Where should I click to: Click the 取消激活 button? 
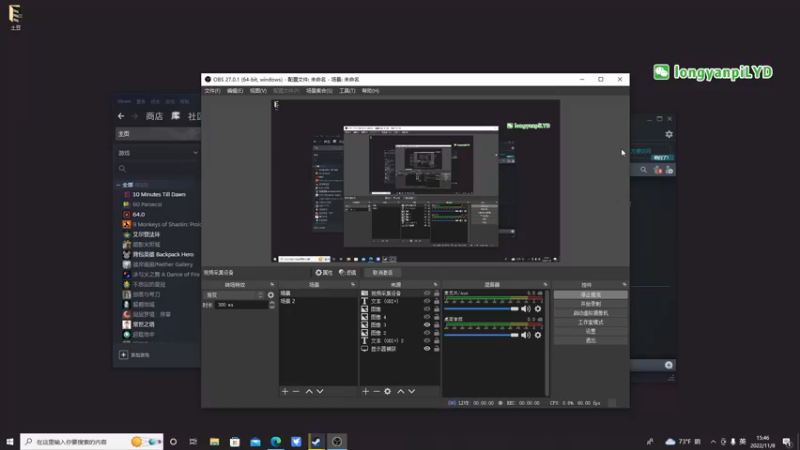tap(382, 272)
